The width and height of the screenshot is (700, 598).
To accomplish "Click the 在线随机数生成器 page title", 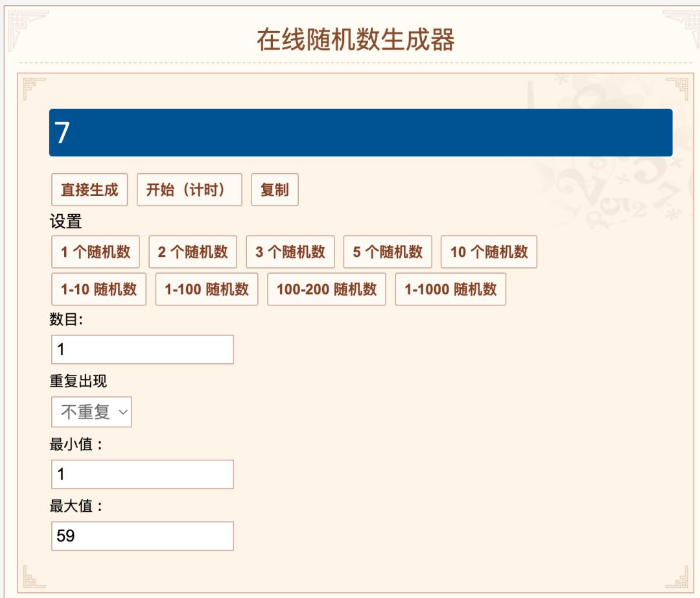I will pyautogui.click(x=355, y=40).
